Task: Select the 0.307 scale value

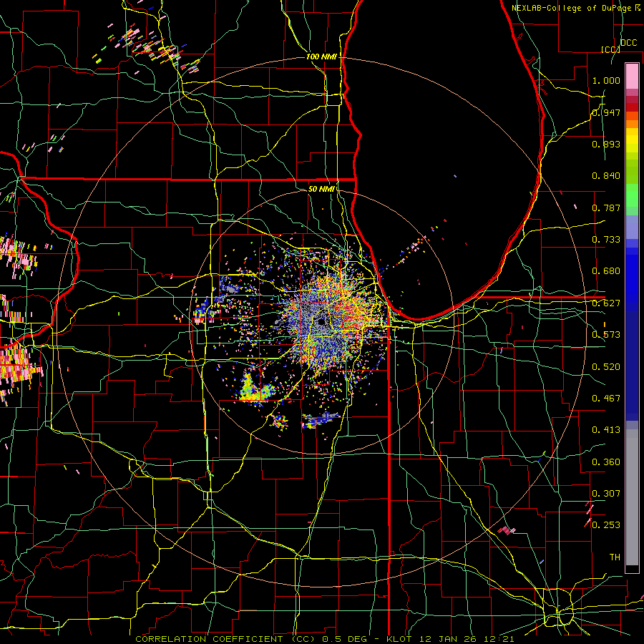Action: tap(606, 494)
